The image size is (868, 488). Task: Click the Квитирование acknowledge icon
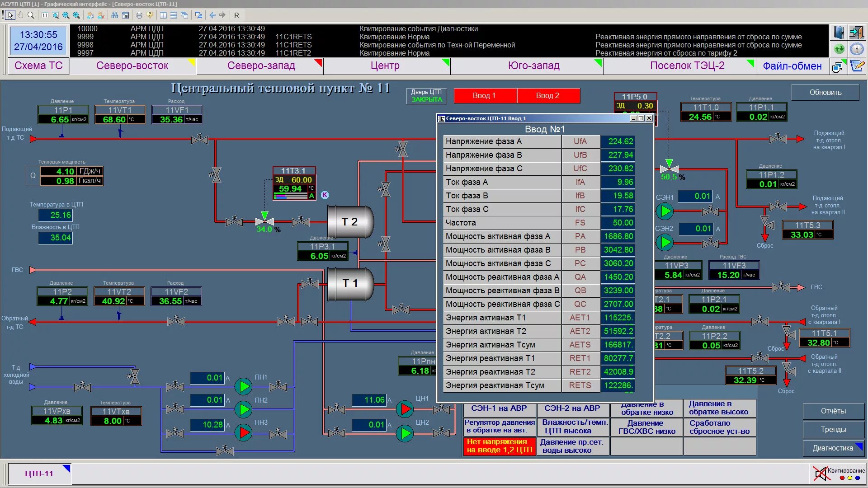click(x=821, y=474)
